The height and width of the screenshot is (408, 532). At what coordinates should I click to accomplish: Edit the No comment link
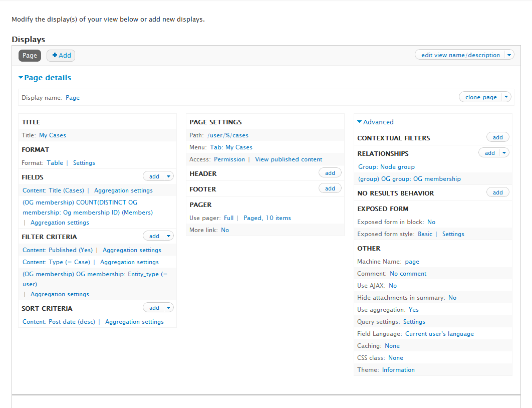(408, 274)
